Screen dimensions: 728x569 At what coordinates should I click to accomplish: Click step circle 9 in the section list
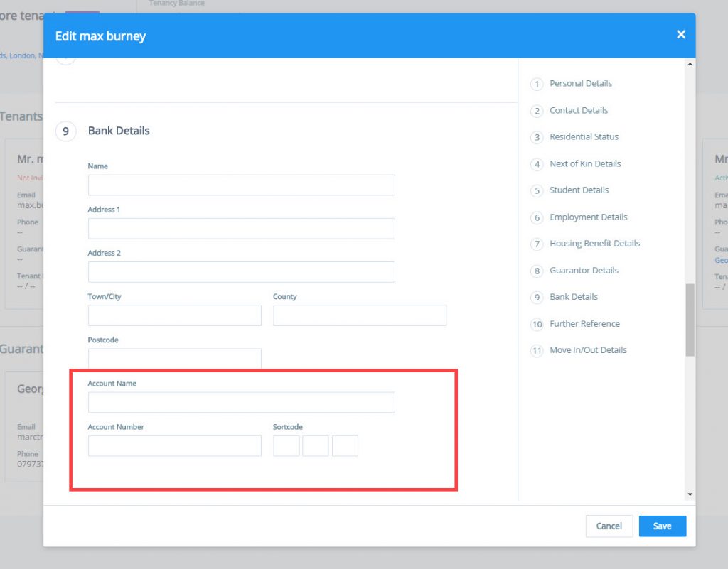[537, 297]
